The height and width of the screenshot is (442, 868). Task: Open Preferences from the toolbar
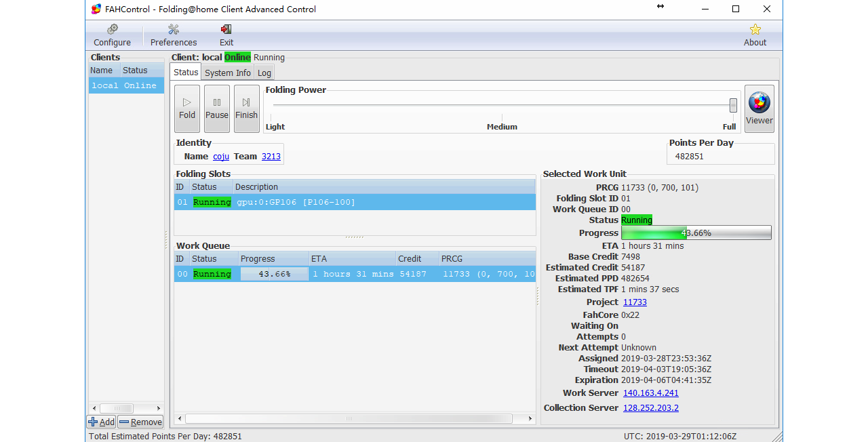pos(174,35)
